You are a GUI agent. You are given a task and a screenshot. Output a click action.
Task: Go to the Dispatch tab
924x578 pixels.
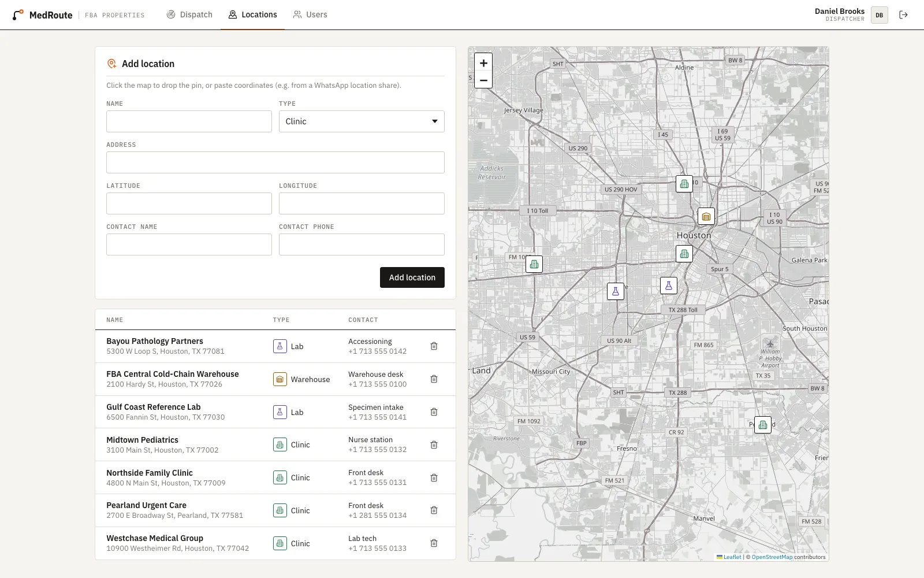click(x=189, y=15)
